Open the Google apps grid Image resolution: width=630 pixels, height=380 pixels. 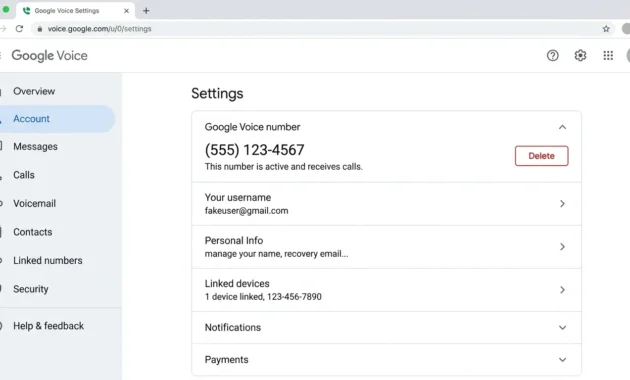coord(608,55)
